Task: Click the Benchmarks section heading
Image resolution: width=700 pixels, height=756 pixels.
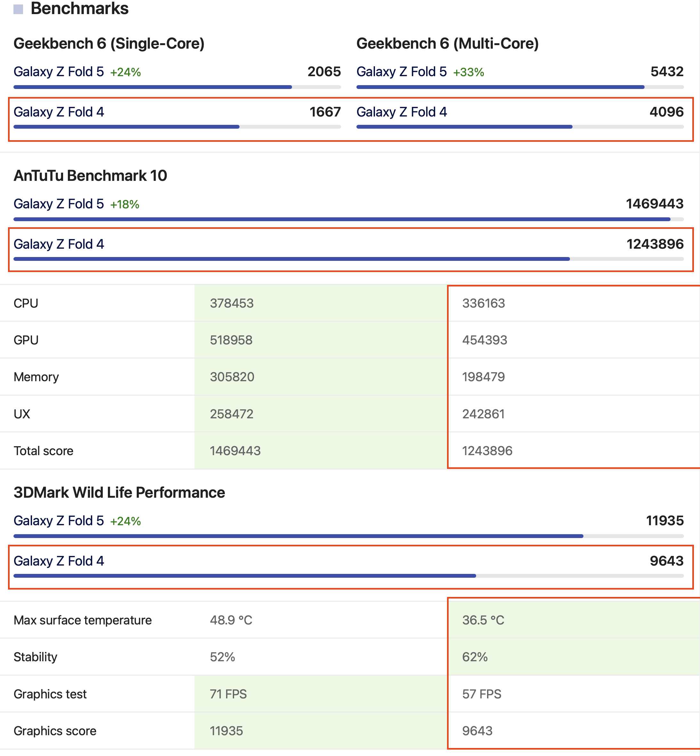Action: click(x=79, y=8)
